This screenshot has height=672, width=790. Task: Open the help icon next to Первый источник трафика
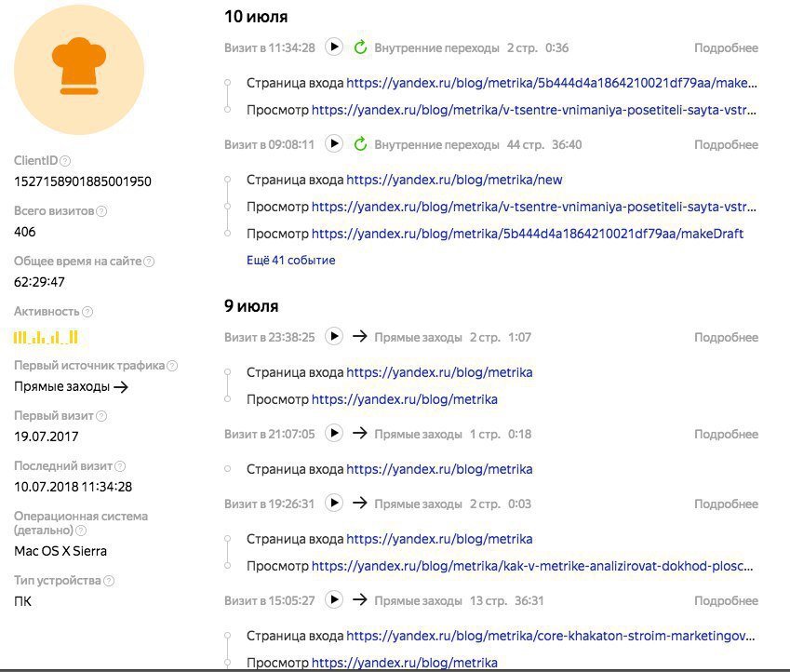(x=172, y=366)
